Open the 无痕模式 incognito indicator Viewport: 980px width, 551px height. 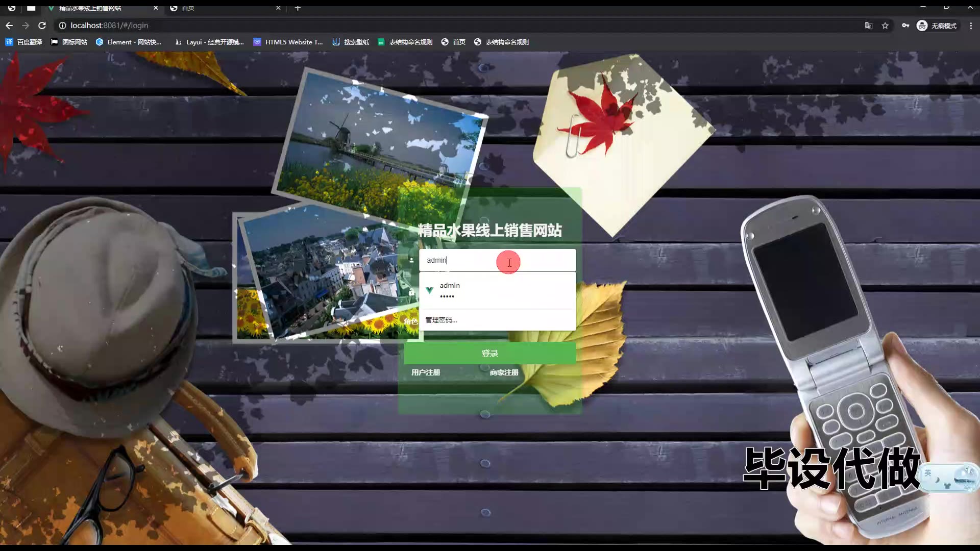point(937,26)
